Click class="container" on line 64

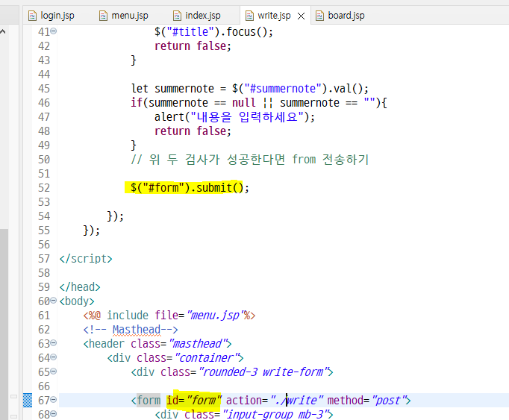pyautogui.click(x=187, y=357)
